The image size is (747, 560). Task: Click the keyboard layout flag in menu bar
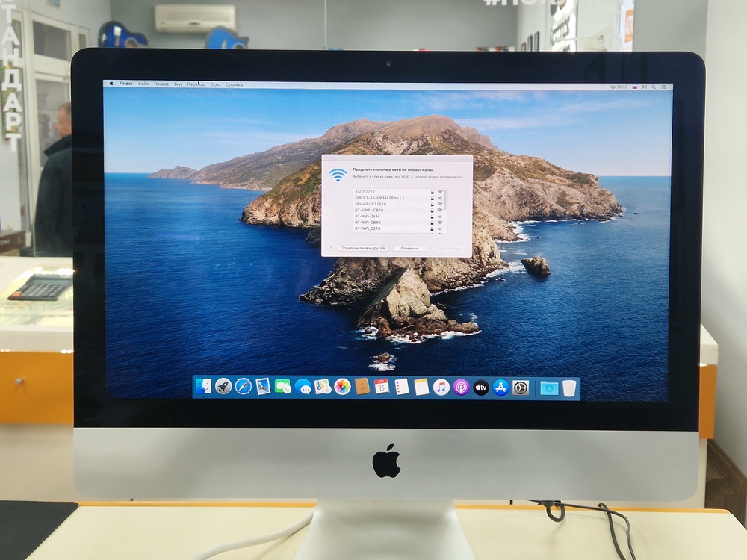click(635, 87)
